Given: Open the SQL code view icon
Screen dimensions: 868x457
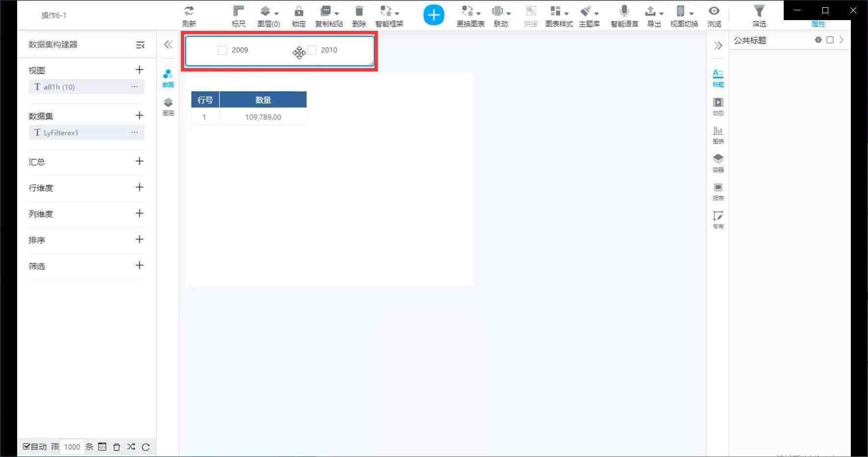Looking at the screenshot, I should (102, 447).
